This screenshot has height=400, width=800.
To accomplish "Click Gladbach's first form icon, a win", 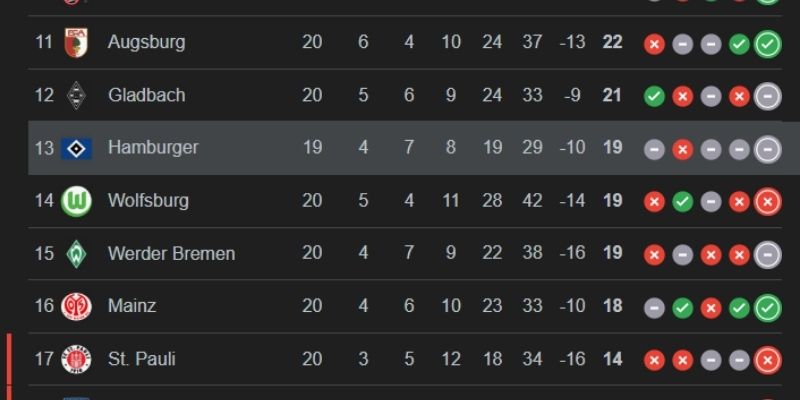I will tap(654, 97).
